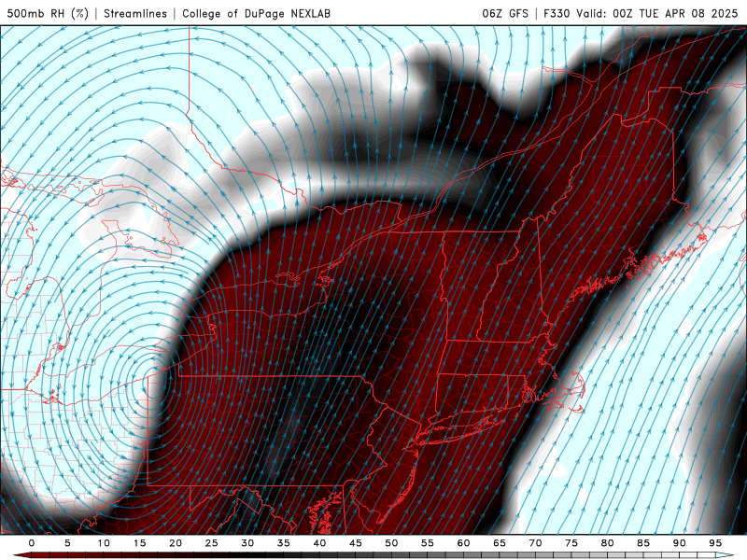Click colorbar label '65'
Image resolution: width=747 pixels, height=560 pixels.
tap(500, 543)
